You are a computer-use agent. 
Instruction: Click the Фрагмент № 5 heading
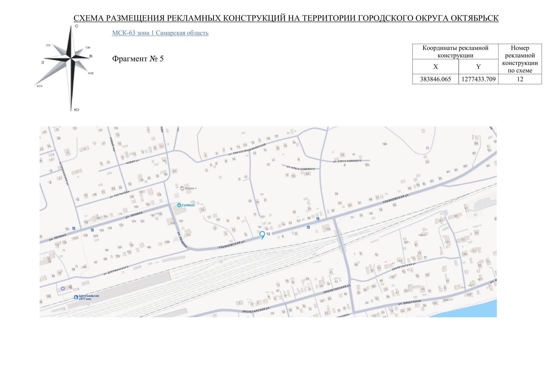pyautogui.click(x=138, y=59)
